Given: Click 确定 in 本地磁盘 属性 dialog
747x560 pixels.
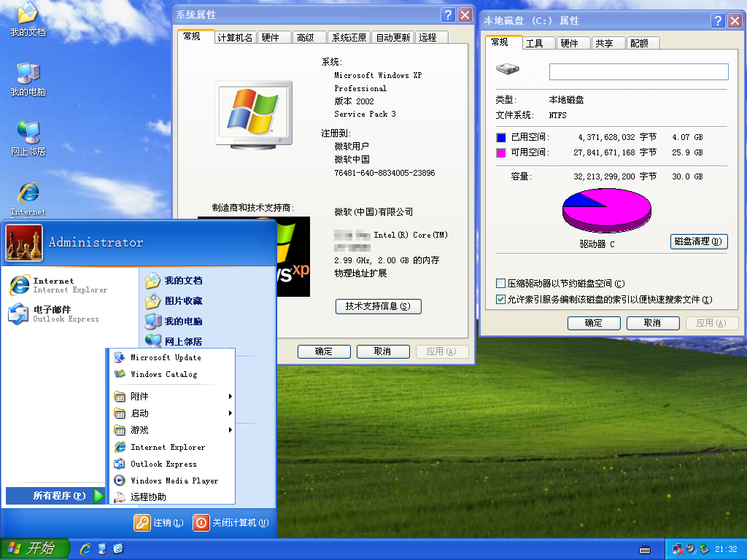Looking at the screenshot, I should click(x=594, y=323).
